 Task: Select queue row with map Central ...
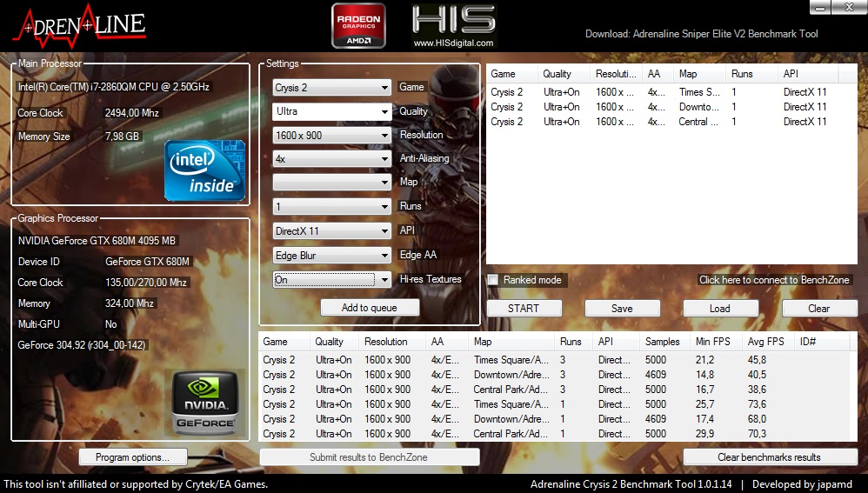(x=664, y=122)
